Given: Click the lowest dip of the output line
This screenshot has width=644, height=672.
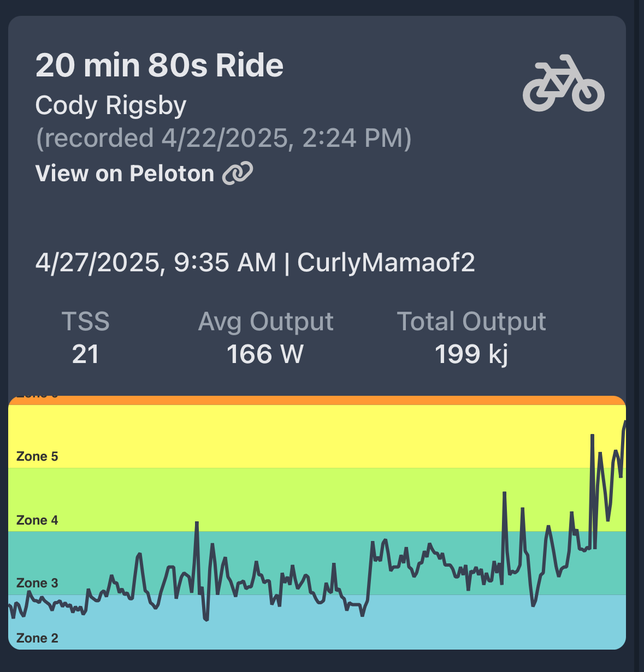Looking at the screenshot, I should 206,620.
